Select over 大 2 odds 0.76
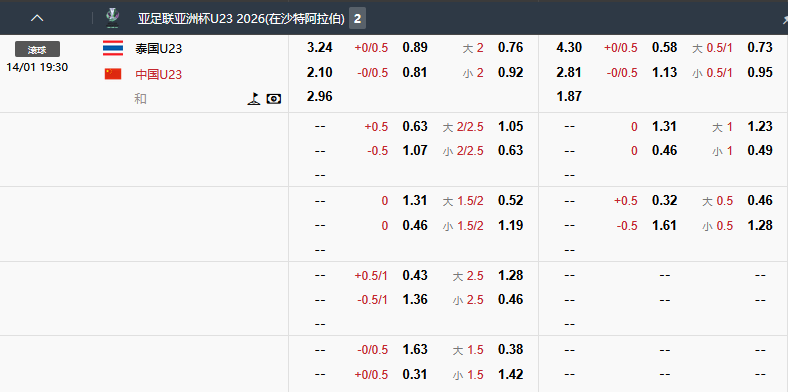The image size is (788, 392). coord(511,48)
